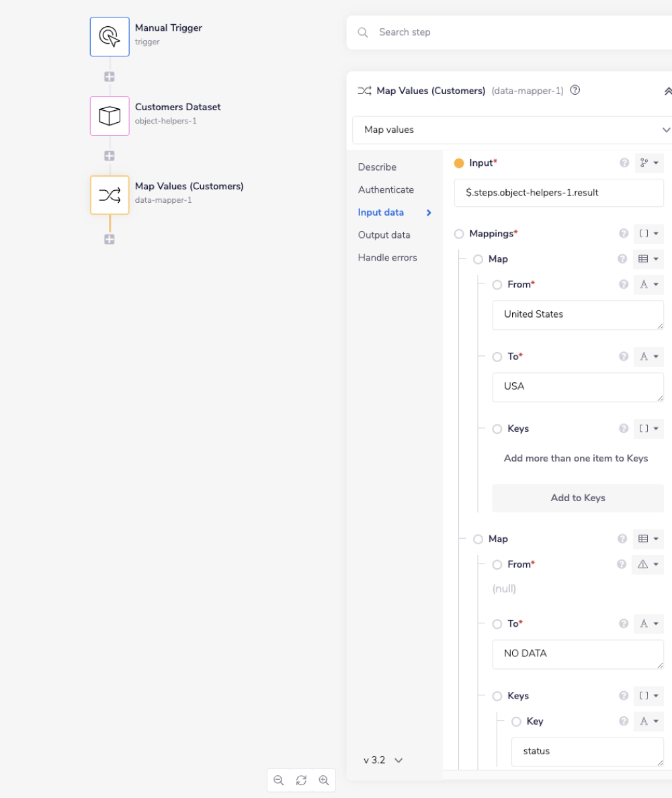
Task: Open the Handle errors section
Action: coord(386,257)
